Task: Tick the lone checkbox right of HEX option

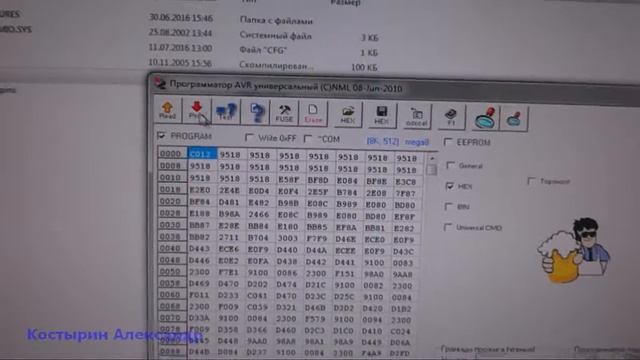Action: [531, 181]
